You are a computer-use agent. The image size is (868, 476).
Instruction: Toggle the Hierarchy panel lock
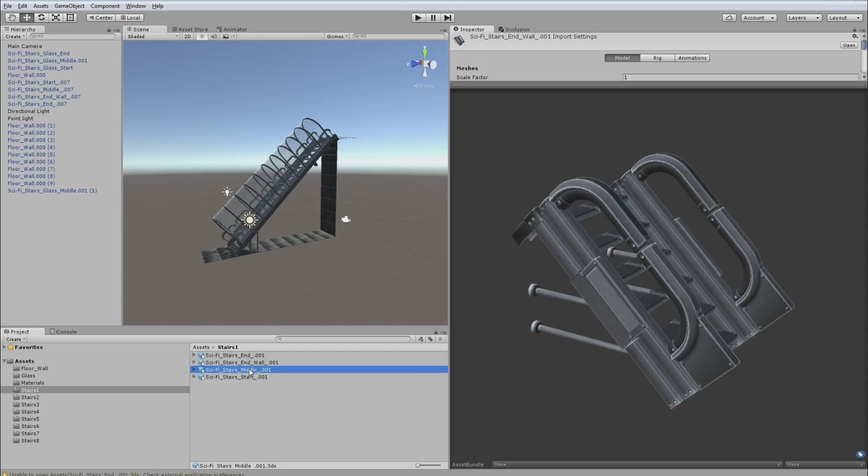click(109, 30)
